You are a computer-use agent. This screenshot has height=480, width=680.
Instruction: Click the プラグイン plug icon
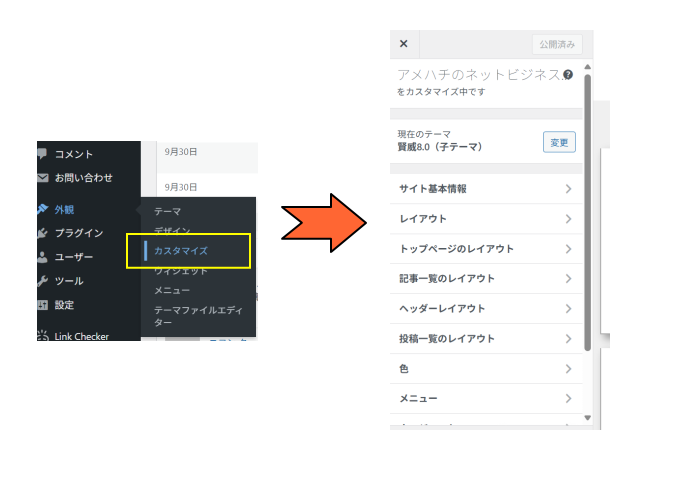[x=42, y=233]
